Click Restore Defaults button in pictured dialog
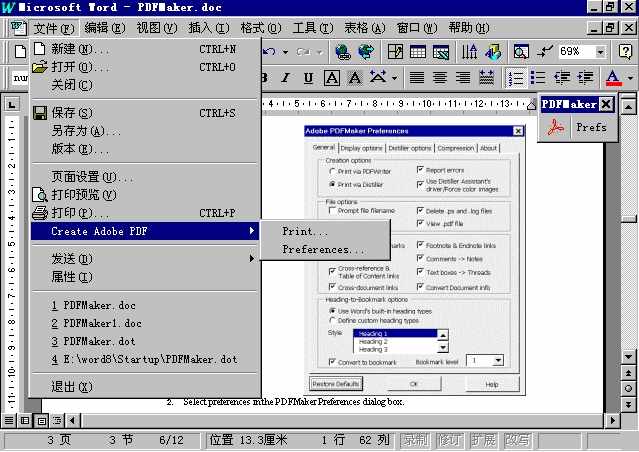The height and width of the screenshot is (452, 639). tap(336, 384)
